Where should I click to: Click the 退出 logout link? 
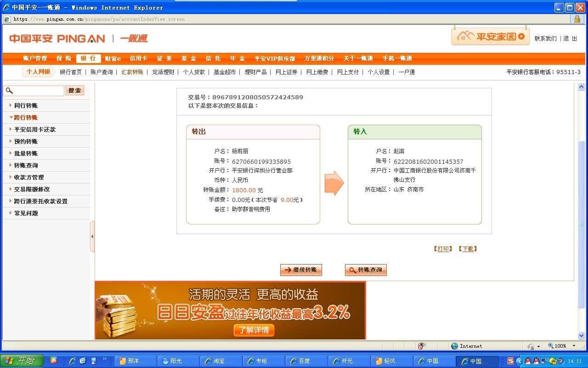(x=570, y=39)
